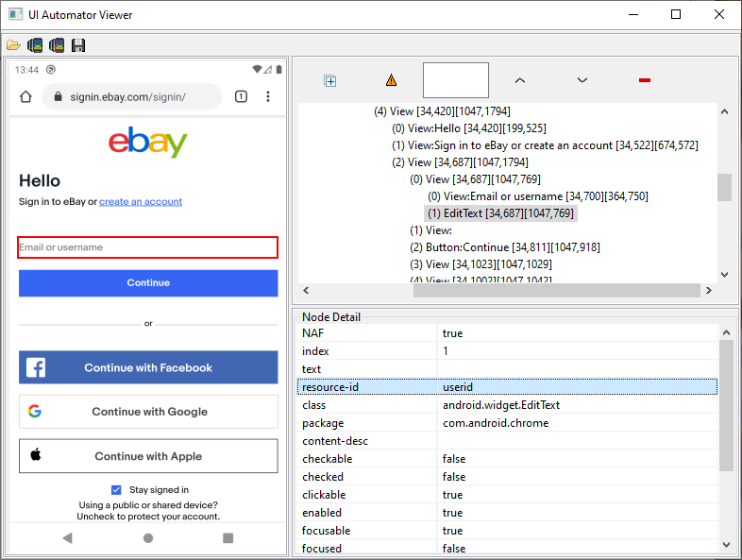Click the home icon in the browser screenshot
742x560 pixels.
click(26, 96)
